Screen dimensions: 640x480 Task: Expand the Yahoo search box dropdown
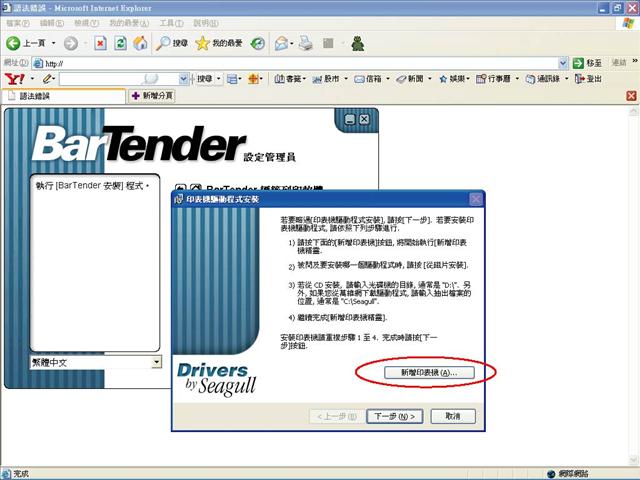point(184,79)
